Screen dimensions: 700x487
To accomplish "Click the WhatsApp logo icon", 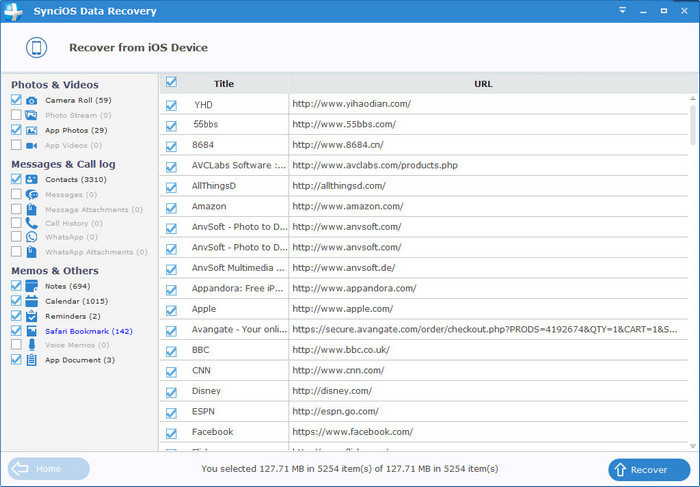I will tap(31, 237).
